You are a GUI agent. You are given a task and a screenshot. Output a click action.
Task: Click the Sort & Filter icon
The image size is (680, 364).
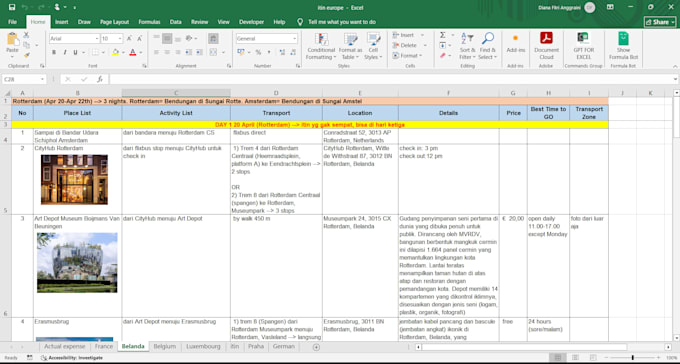click(467, 38)
